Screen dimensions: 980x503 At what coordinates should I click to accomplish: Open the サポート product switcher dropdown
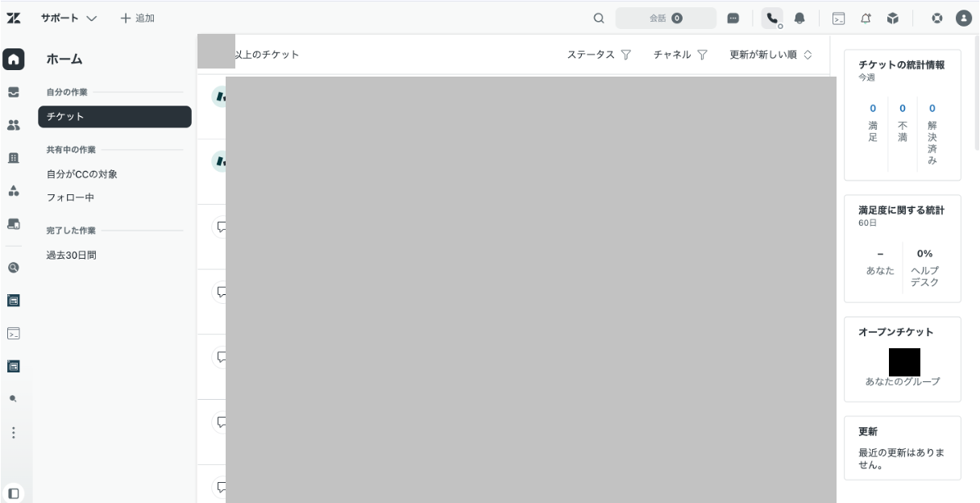click(x=69, y=18)
